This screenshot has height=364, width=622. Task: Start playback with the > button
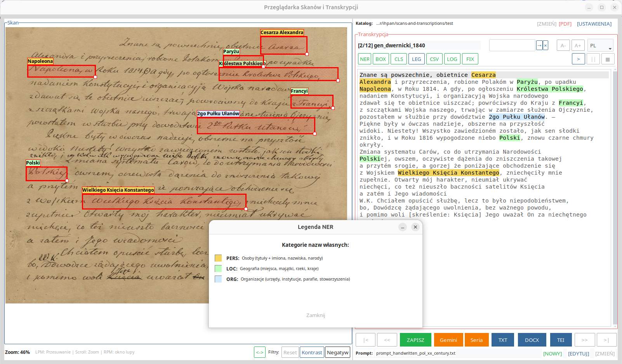click(579, 59)
